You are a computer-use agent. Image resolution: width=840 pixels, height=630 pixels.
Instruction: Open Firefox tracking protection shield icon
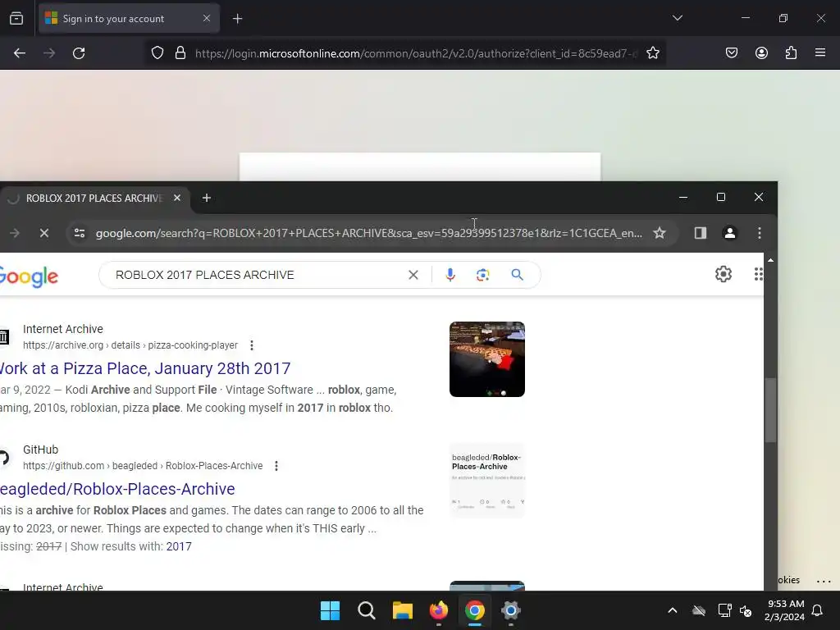[157, 53]
